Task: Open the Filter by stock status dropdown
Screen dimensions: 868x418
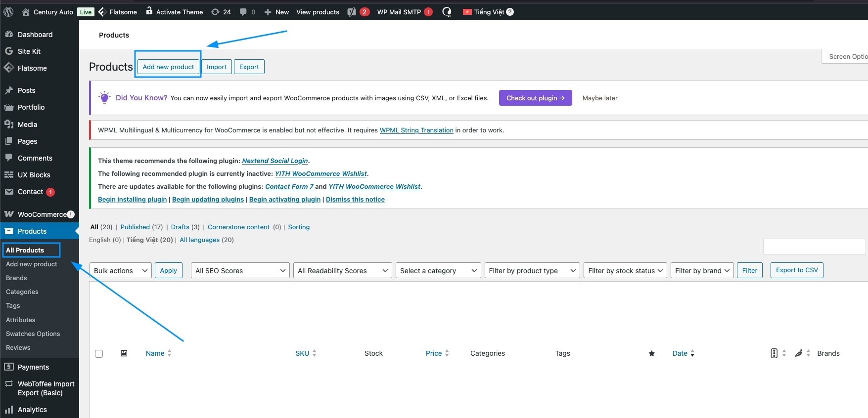Action: [625, 271]
